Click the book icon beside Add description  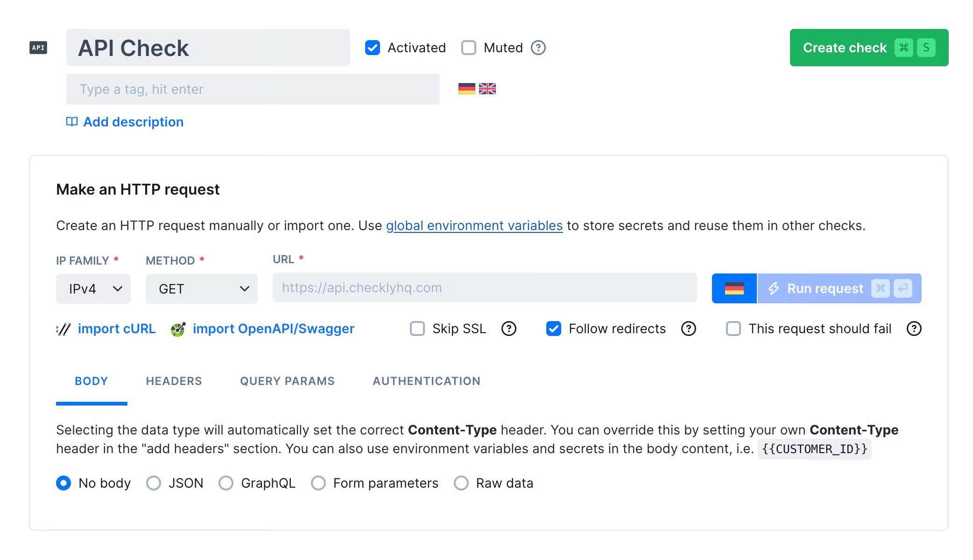click(72, 122)
